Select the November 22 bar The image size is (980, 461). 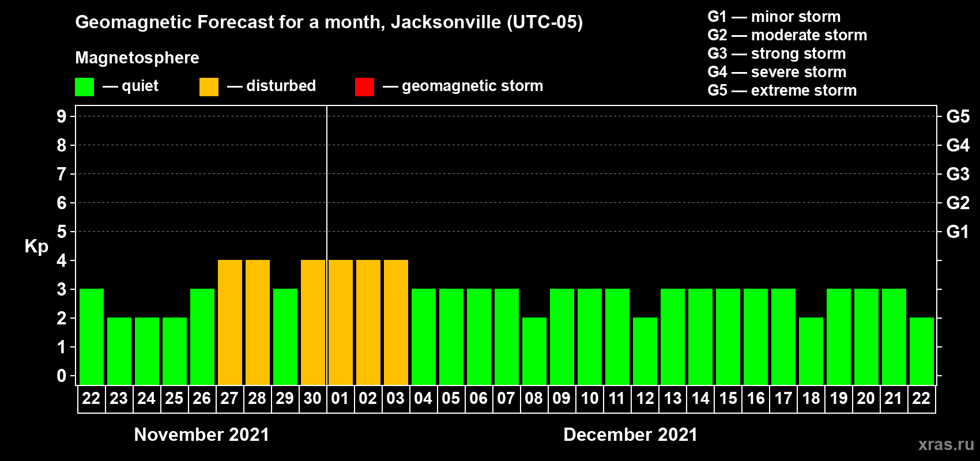coord(92,337)
